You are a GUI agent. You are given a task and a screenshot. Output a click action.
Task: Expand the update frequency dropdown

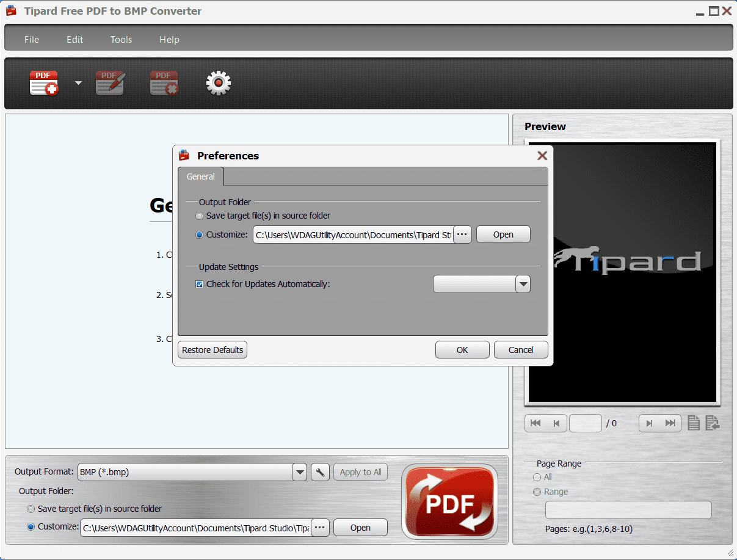pos(523,284)
